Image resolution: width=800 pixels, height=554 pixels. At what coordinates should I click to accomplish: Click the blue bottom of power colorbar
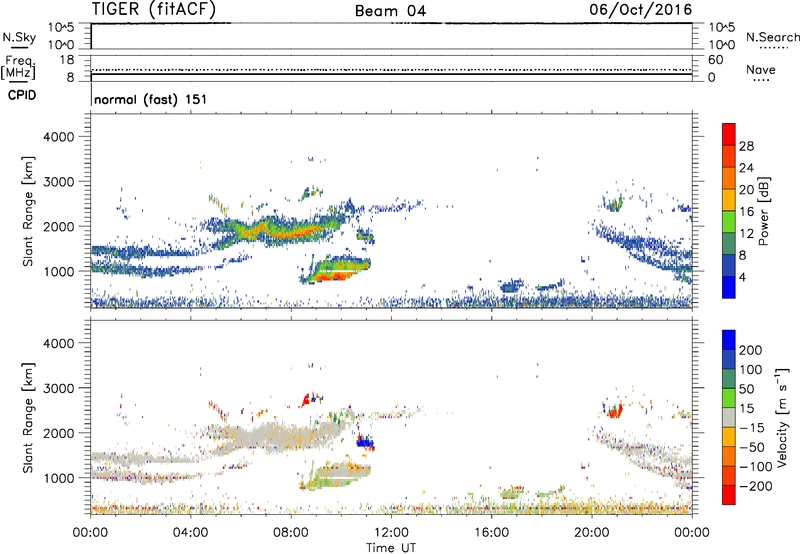pos(729,287)
